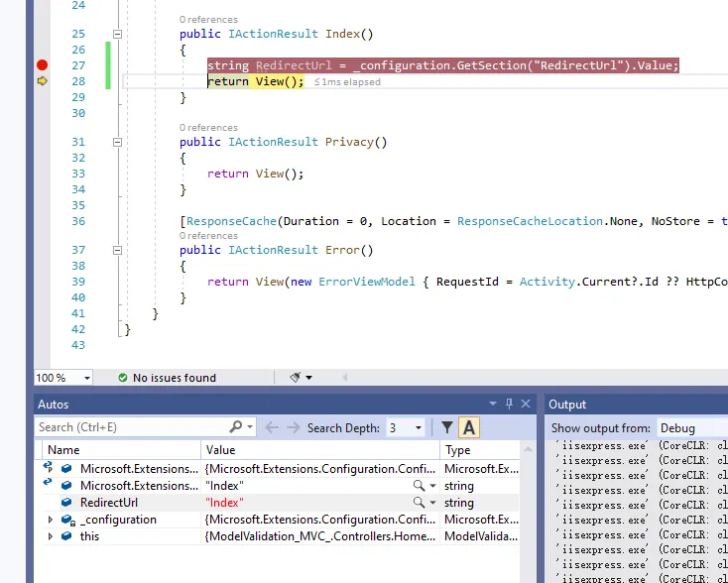Click the blue cube icon beside RedirectUrl
This screenshot has height=583, width=728.
click(x=66, y=503)
